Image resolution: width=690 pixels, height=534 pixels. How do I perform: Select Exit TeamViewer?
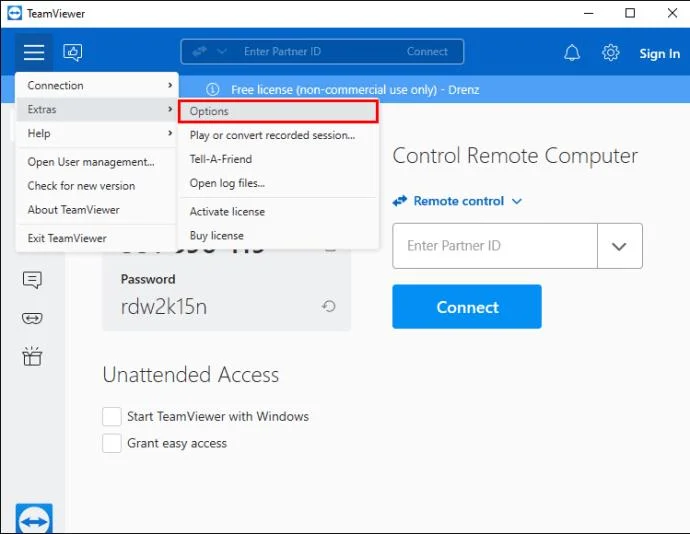pyautogui.click(x=97, y=238)
